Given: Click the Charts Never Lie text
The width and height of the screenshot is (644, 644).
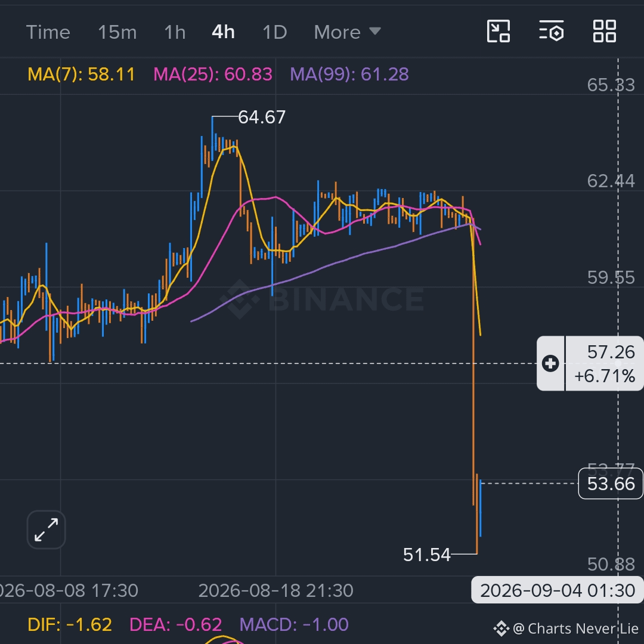Looking at the screenshot, I should [583, 629].
